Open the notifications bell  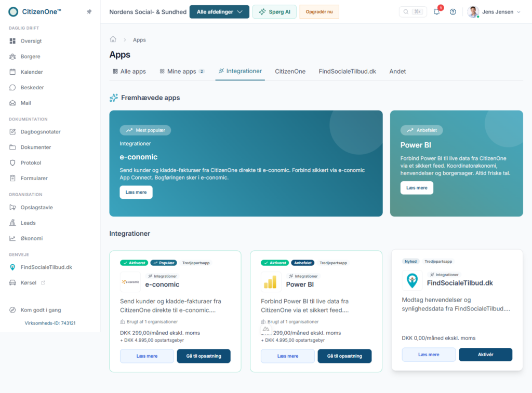(437, 12)
